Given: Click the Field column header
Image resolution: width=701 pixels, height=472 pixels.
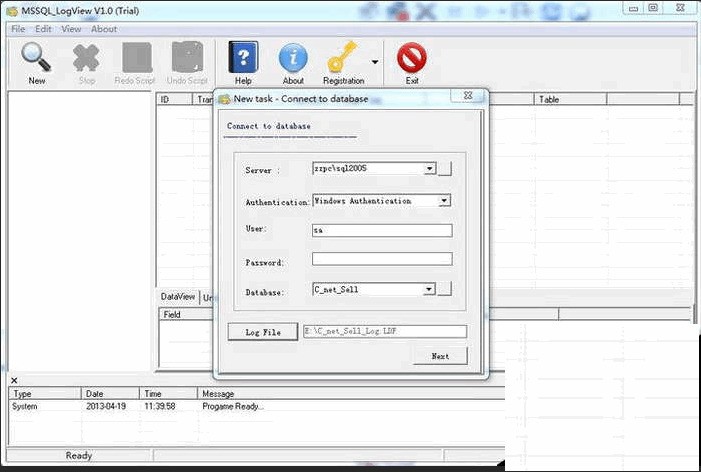Looking at the screenshot, I should 187,314.
